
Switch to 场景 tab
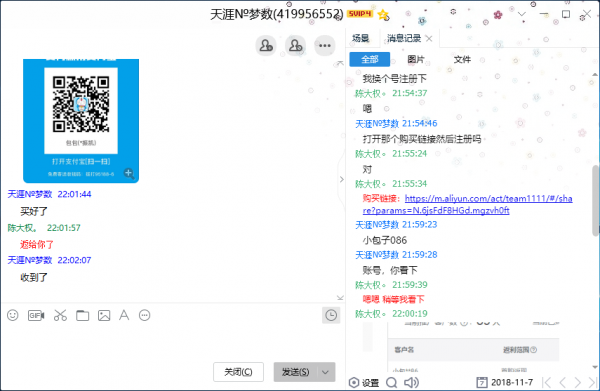[x=360, y=38]
